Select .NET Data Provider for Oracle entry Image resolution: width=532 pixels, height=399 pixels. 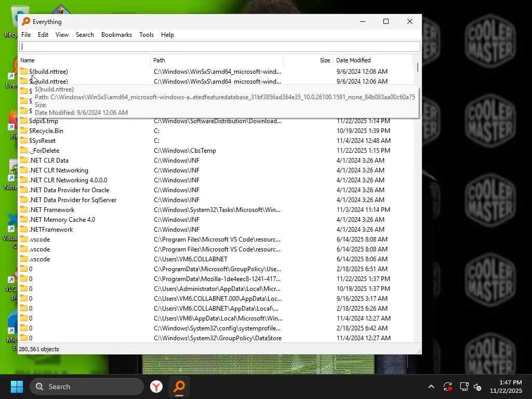pos(69,190)
